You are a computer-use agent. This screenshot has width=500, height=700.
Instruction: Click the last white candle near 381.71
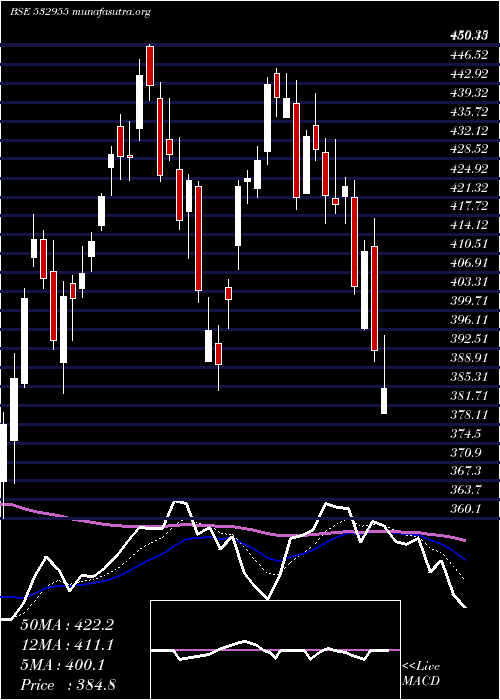(x=384, y=401)
